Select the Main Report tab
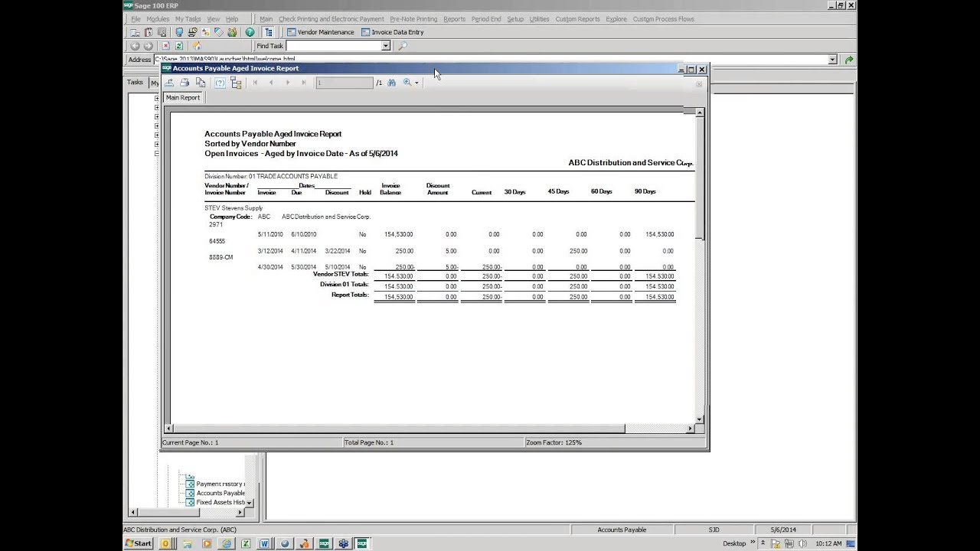 pyautogui.click(x=183, y=98)
